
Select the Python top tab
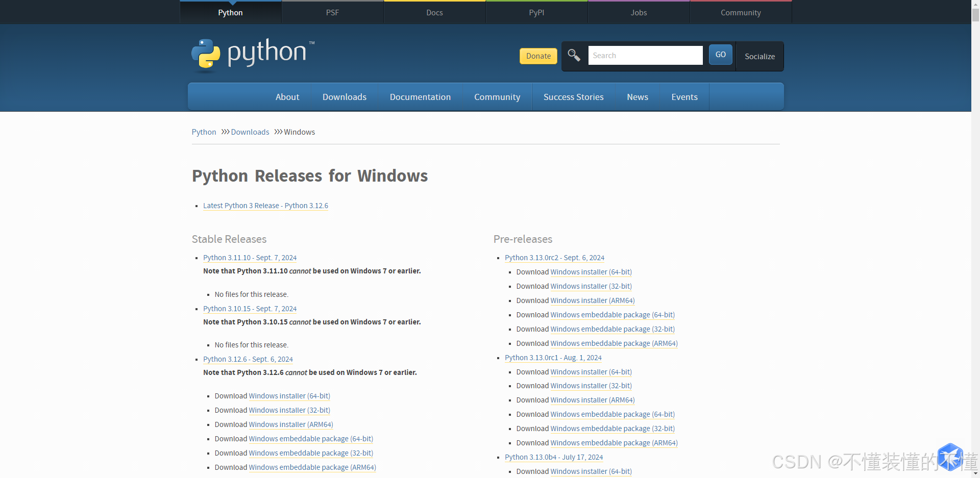pyautogui.click(x=230, y=12)
